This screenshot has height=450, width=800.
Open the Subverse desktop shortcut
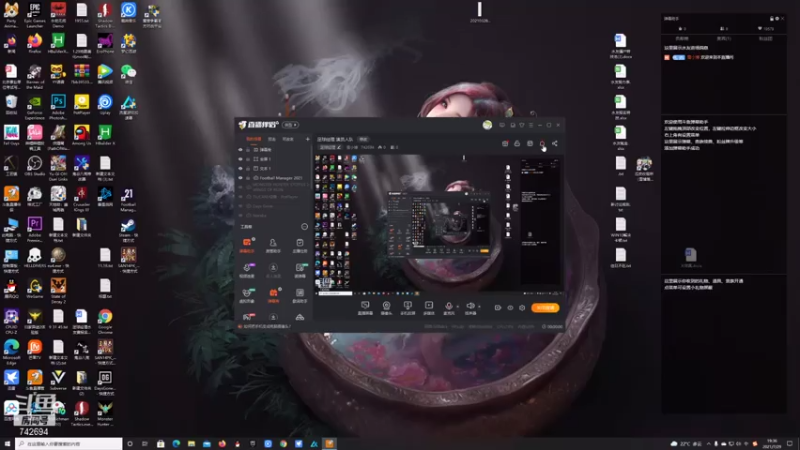[x=58, y=381]
